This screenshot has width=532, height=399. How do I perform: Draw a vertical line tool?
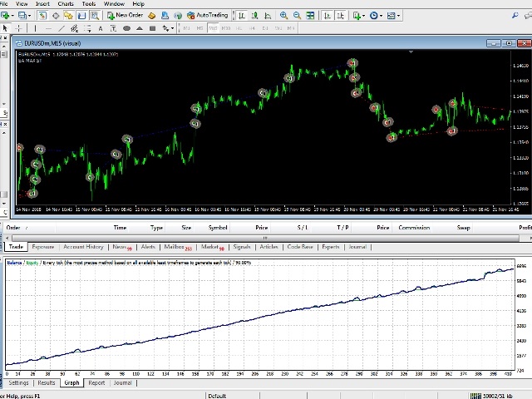click(x=35, y=28)
